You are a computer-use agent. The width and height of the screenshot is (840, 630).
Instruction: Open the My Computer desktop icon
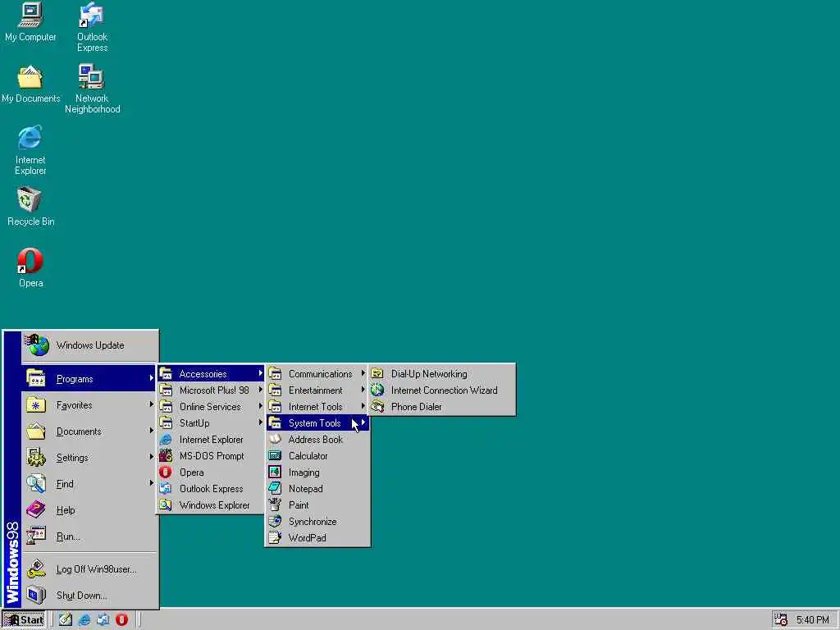[x=30, y=22]
